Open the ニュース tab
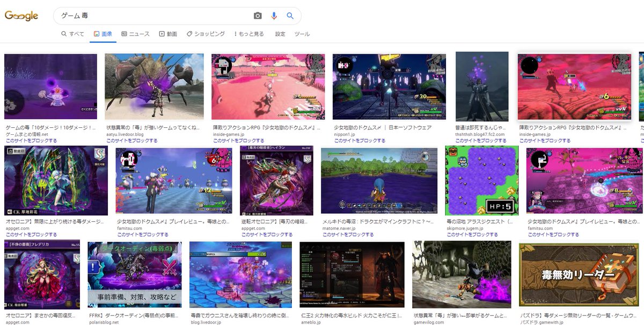Image resolution: width=644 pixels, height=325 pixels. pyautogui.click(x=135, y=34)
